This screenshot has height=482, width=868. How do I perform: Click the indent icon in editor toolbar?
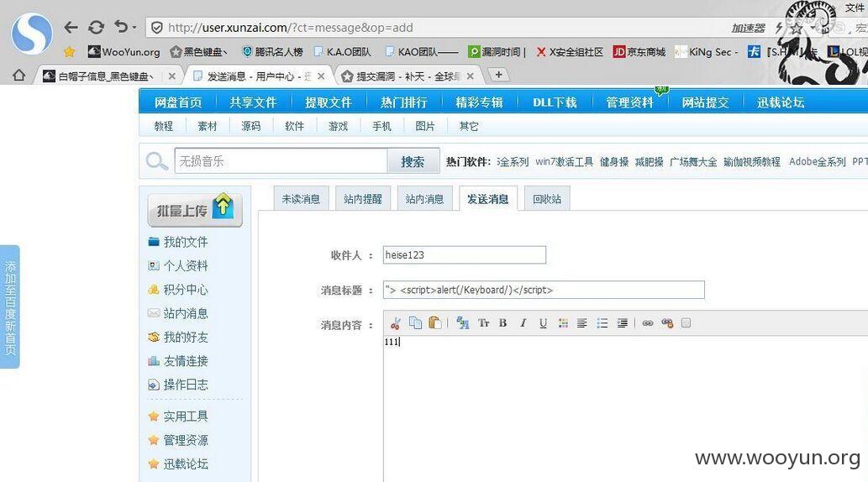622,323
